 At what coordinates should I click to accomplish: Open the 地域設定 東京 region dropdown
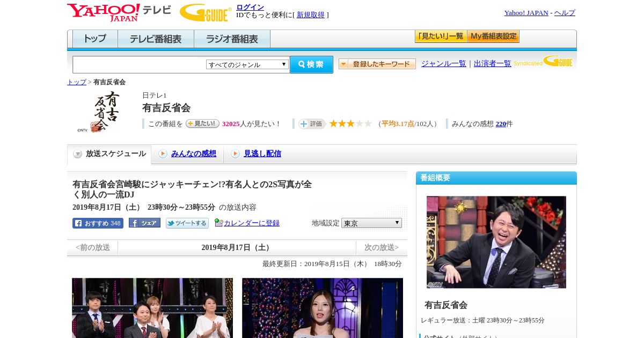click(371, 223)
